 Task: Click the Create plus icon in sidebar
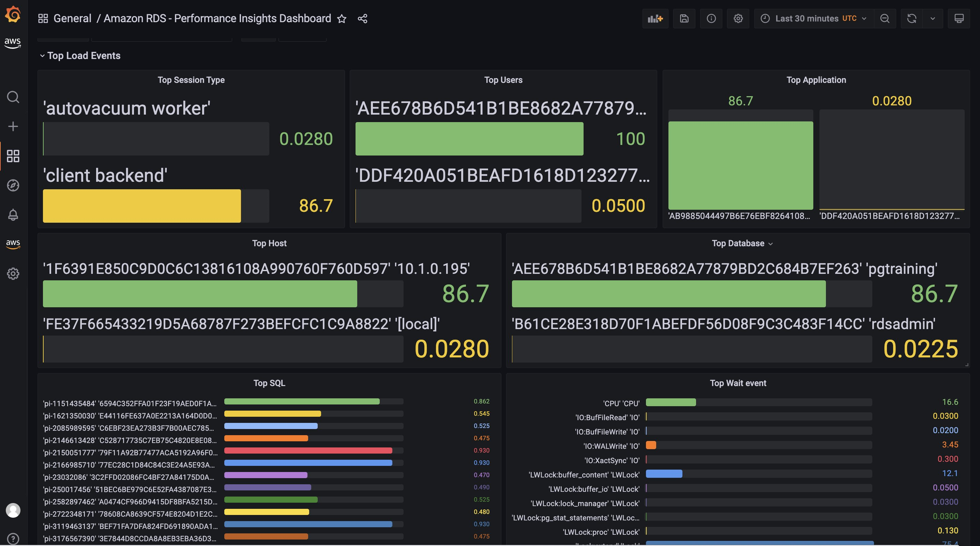(13, 127)
